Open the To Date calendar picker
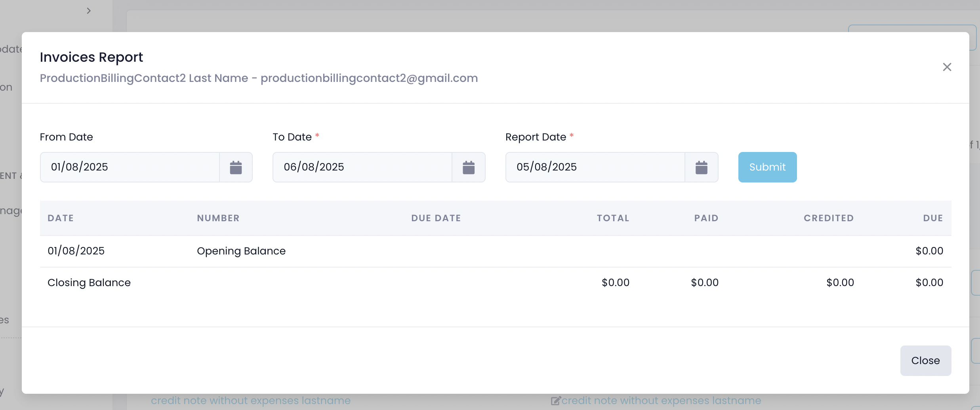This screenshot has height=410, width=980. [x=468, y=167]
